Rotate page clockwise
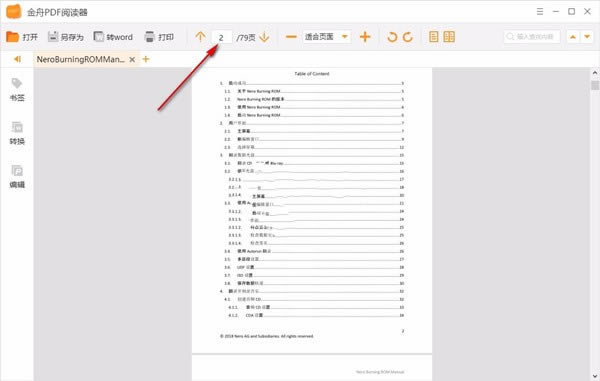Screen dimensions: 600x381 pos(408,37)
